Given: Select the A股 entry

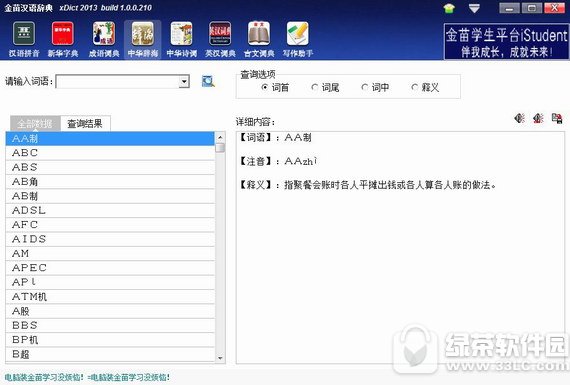Looking at the screenshot, I should tap(110, 311).
